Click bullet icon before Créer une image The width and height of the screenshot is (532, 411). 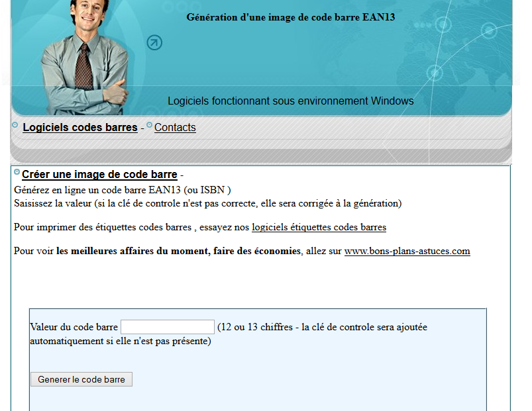tap(17, 172)
